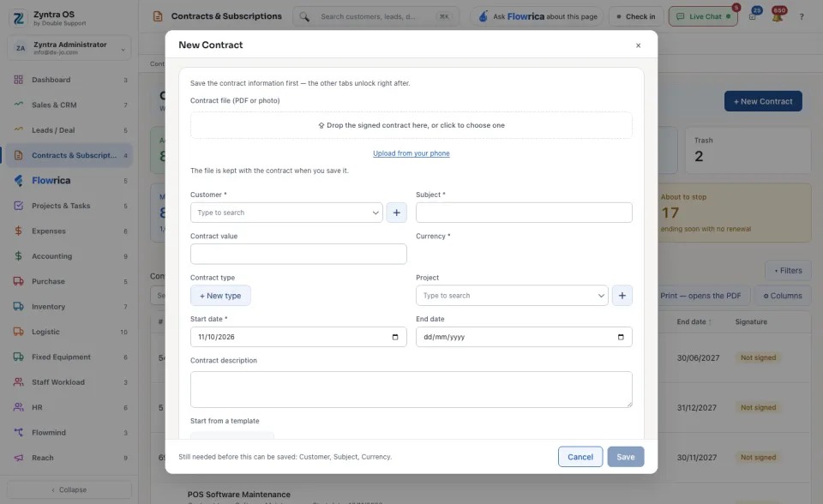Open the Accounting section
Viewport: 823px width, 504px height.
(x=69, y=256)
